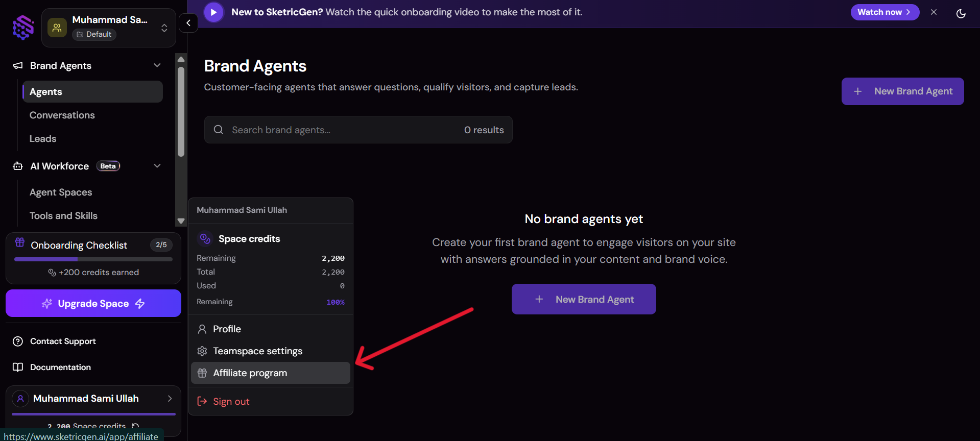Viewport: 980px width, 441px height.
Task: Click the Default teamspace label
Action: 94,34
